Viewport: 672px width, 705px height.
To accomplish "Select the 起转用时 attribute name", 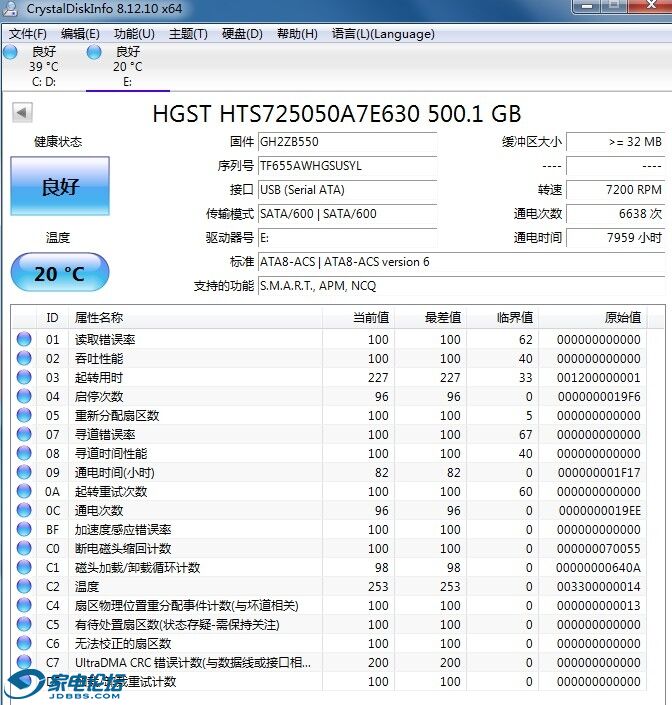I will (x=99, y=378).
